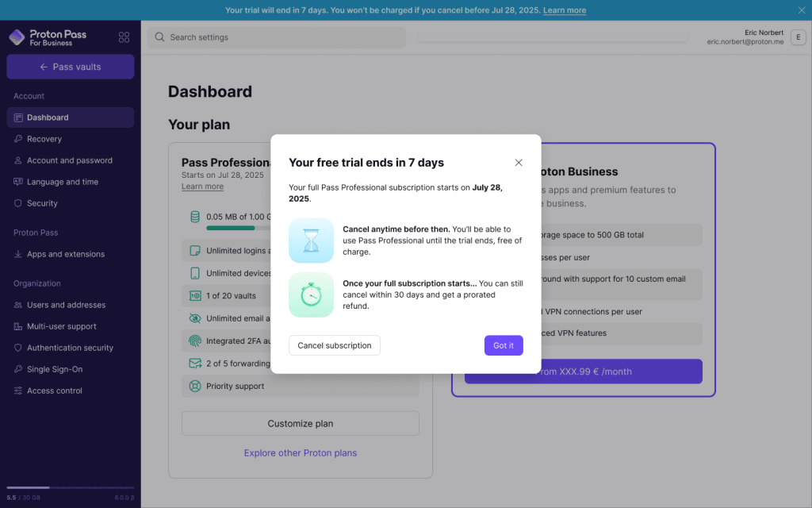Open Multi-user support via its icon

[18, 325]
